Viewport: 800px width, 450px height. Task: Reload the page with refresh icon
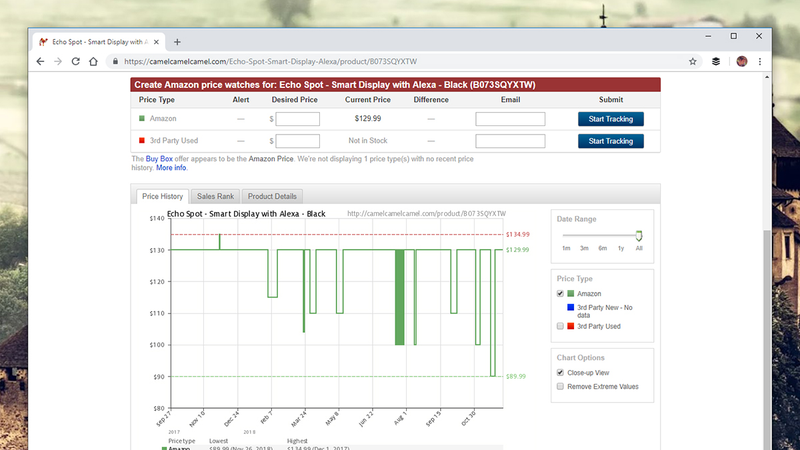pyautogui.click(x=76, y=61)
